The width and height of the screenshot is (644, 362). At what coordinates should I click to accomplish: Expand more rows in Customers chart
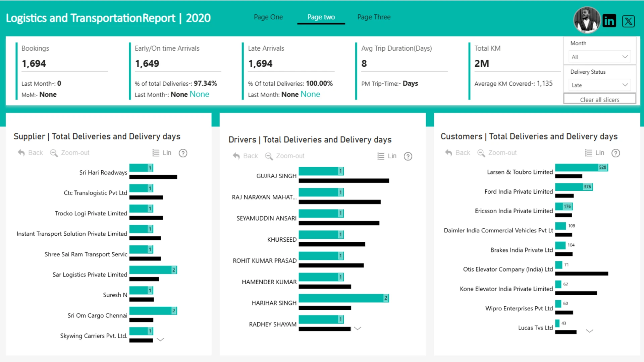(589, 331)
